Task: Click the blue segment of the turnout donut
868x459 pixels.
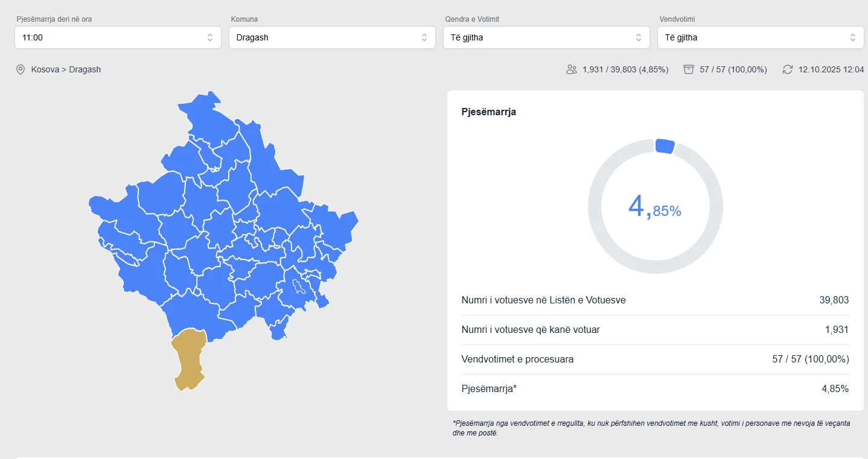Action: coord(665,146)
